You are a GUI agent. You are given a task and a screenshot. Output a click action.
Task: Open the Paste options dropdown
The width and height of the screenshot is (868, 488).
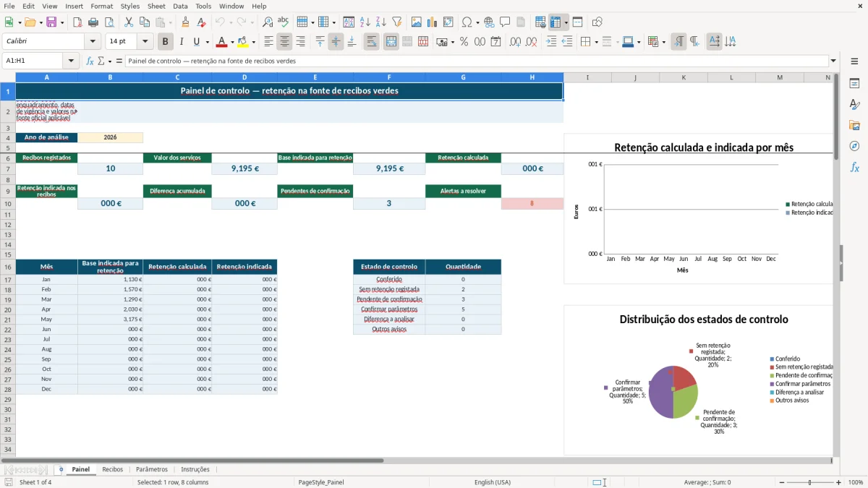tap(170, 22)
